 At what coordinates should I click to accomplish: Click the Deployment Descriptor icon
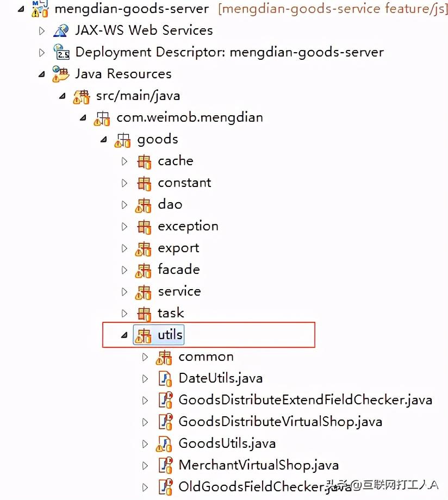point(61,52)
